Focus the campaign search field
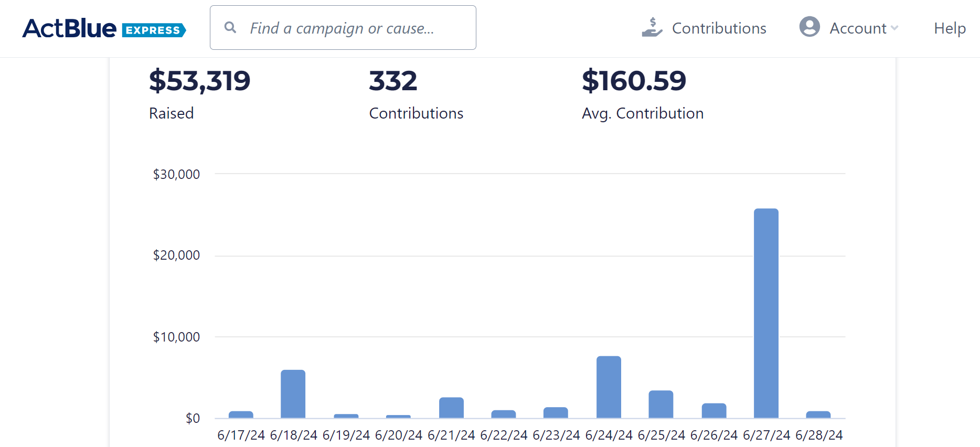This screenshot has height=447, width=980. [x=343, y=28]
